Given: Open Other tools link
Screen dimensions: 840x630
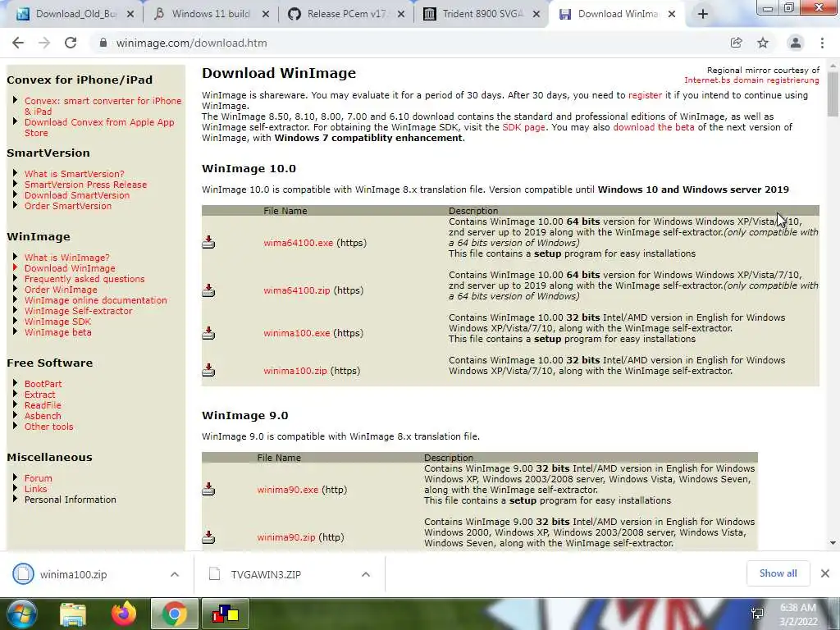Looking at the screenshot, I should point(48,427).
